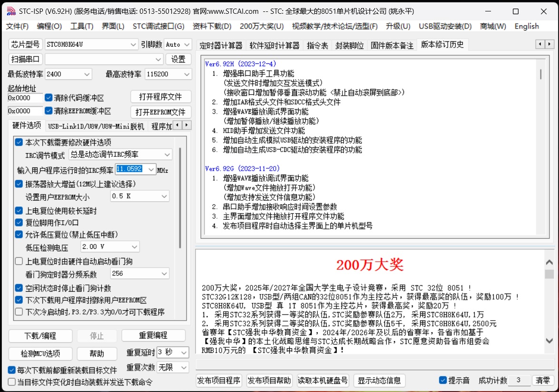
Task: Enable 上电复位时由硬件自动启动看门狗
Action: pos(19,261)
